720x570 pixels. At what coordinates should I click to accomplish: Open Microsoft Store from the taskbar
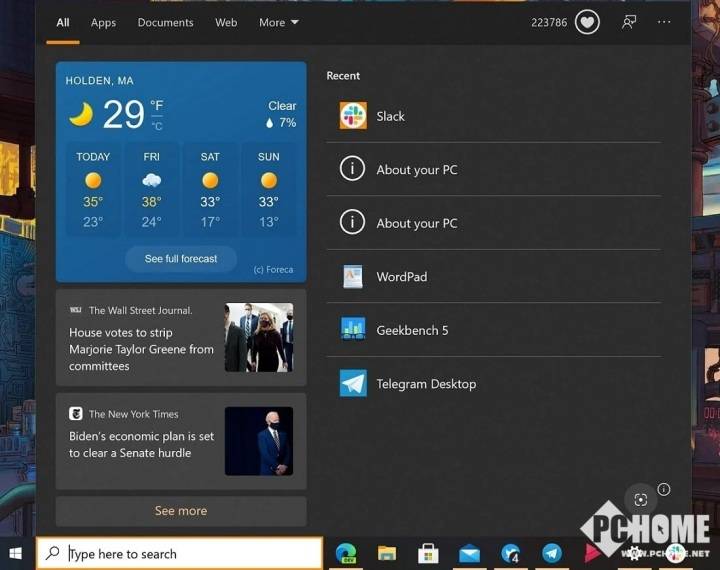(x=428, y=553)
